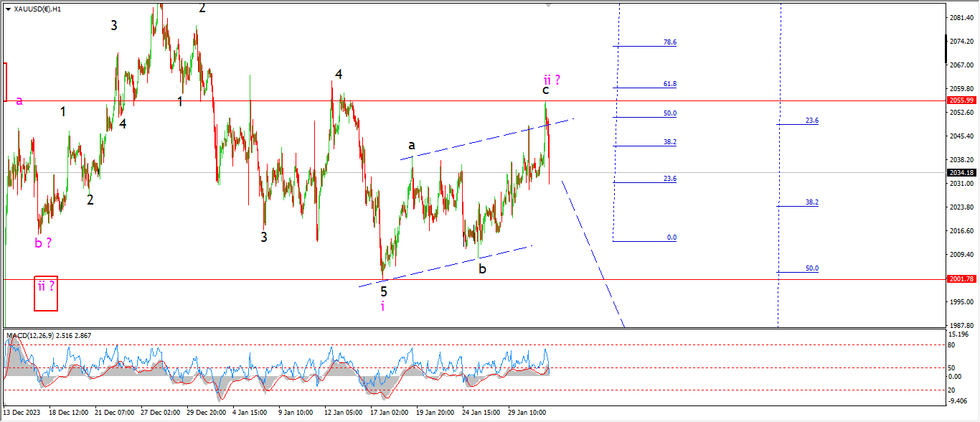Click the 61.8 Fibonacci retracement level
Viewport: 980px width, 422px height.
[669, 84]
